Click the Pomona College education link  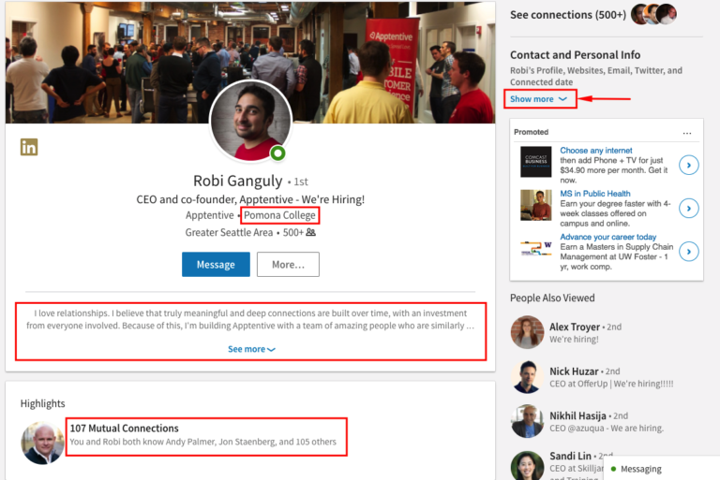click(x=280, y=215)
